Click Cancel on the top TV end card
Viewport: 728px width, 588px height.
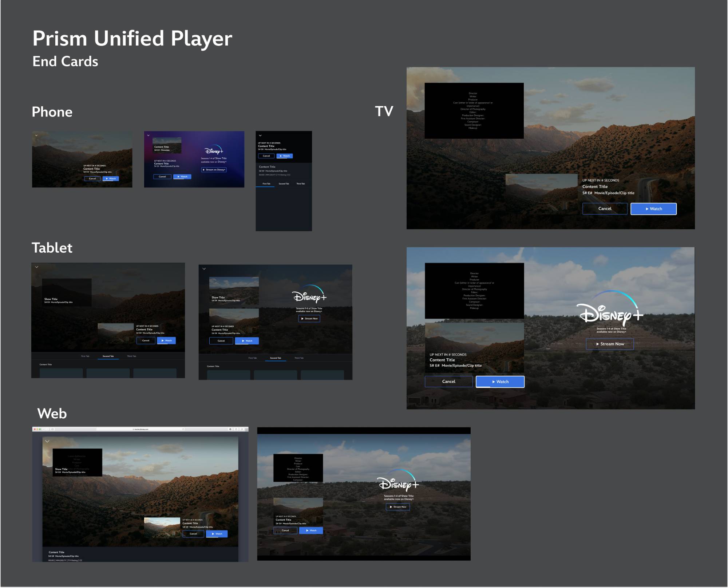click(x=605, y=209)
